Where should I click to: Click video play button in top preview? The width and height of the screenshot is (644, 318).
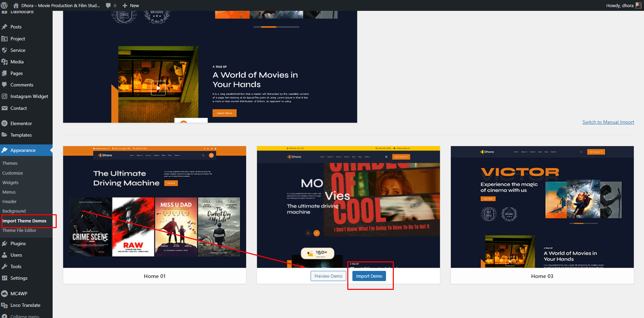[x=158, y=88]
